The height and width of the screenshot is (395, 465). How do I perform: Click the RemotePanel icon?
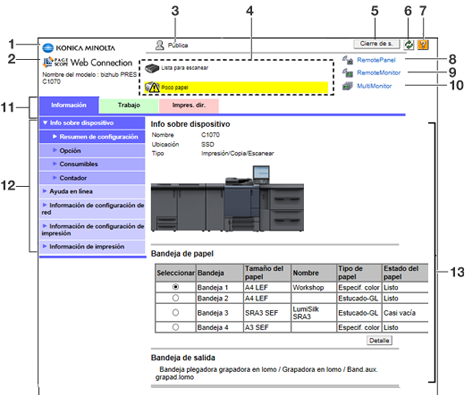pos(348,60)
